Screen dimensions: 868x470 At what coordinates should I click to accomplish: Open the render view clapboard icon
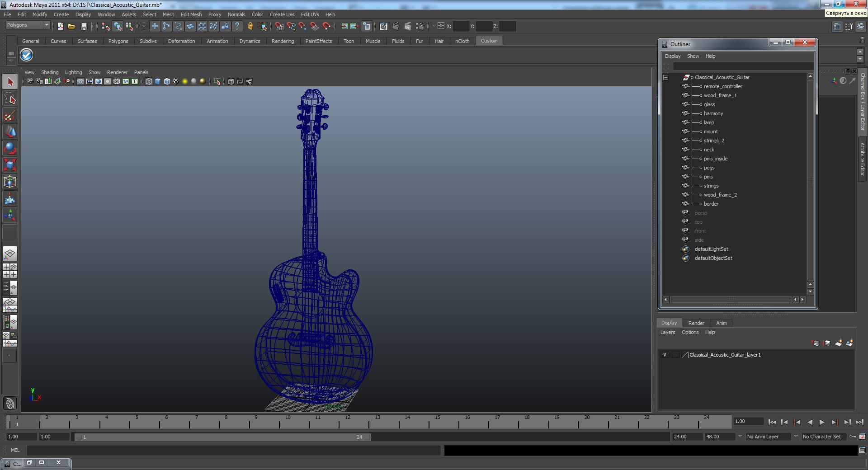point(383,27)
